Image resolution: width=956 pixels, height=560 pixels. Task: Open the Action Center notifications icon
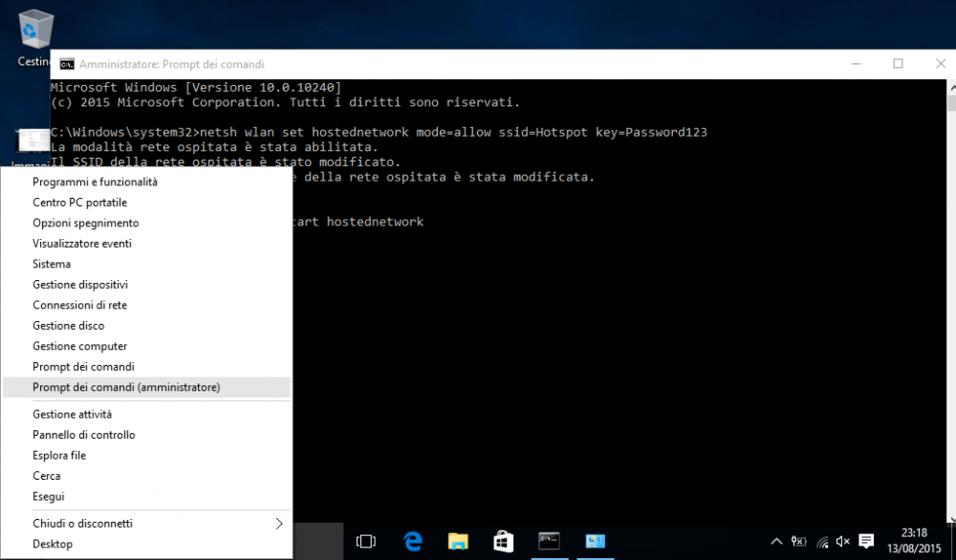tap(867, 542)
